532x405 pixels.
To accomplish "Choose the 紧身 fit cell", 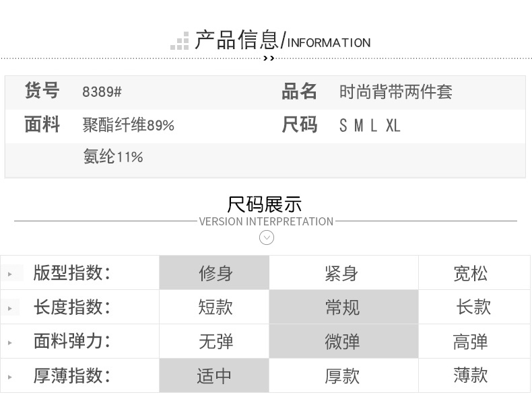I will tap(342, 273).
